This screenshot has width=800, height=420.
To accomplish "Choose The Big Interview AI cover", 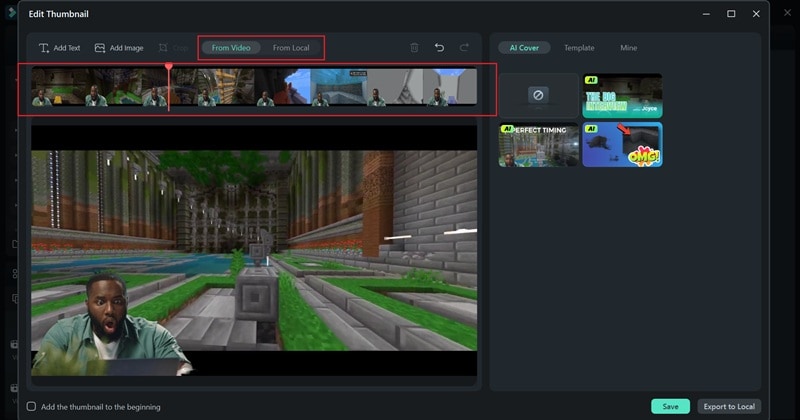I will point(622,95).
